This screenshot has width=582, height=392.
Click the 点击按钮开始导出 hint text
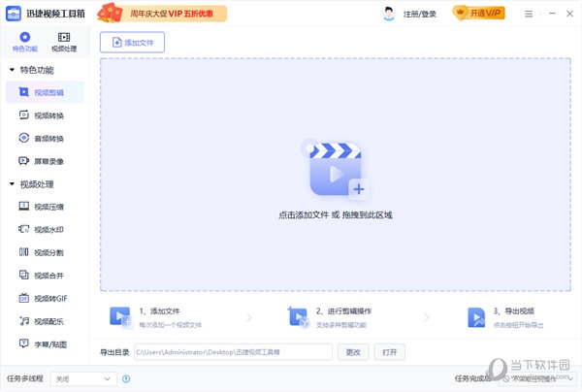pos(518,325)
